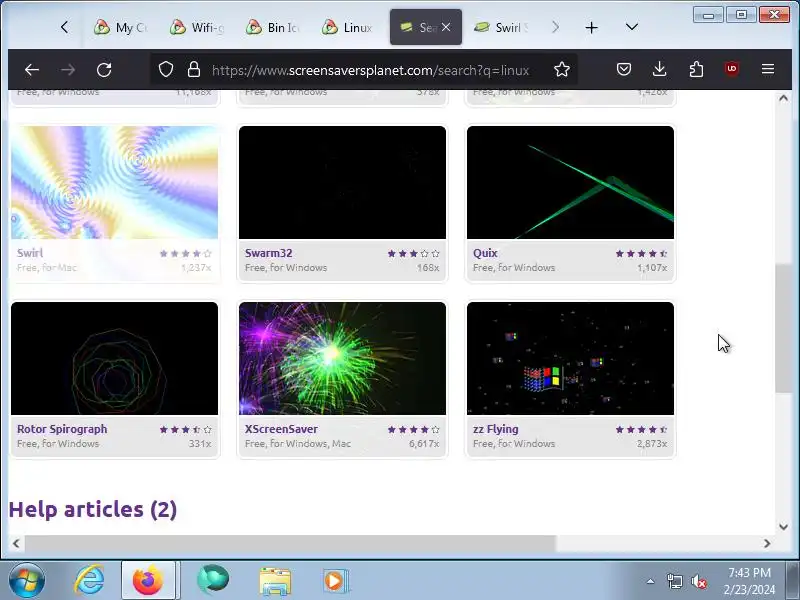Click the Swarm32 title link
Screen dimensions: 800x600
[x=268, y=253]
